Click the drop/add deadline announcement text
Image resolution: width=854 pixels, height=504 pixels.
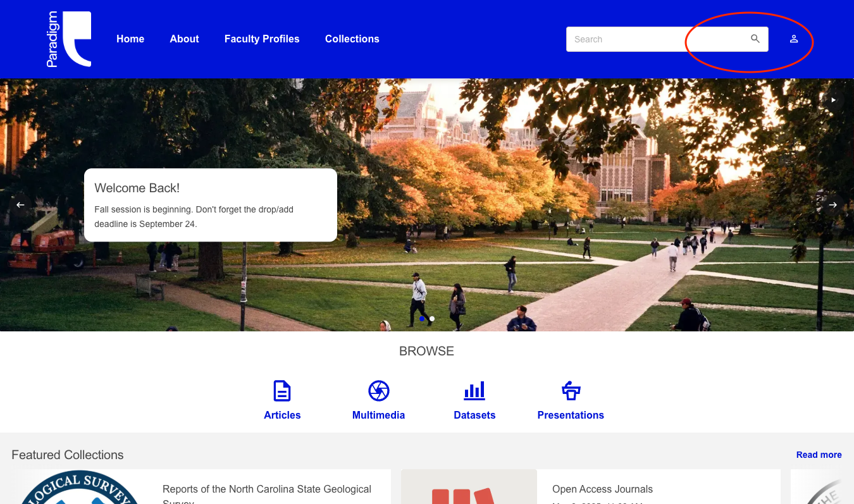tap(194, 217)
